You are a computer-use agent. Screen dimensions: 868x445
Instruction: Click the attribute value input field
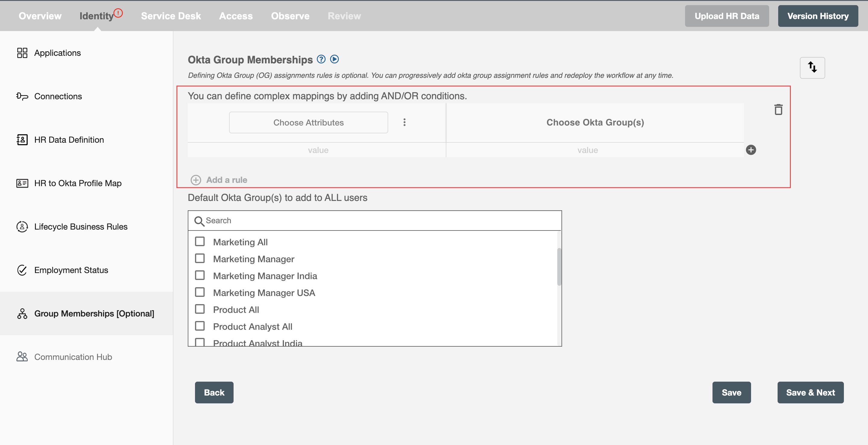click(x=317, y=150)
